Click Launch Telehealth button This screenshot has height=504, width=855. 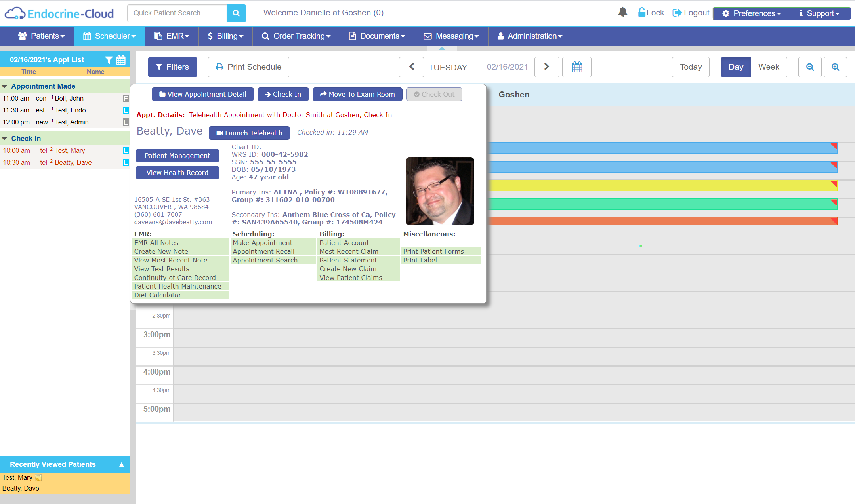[249, 133]
